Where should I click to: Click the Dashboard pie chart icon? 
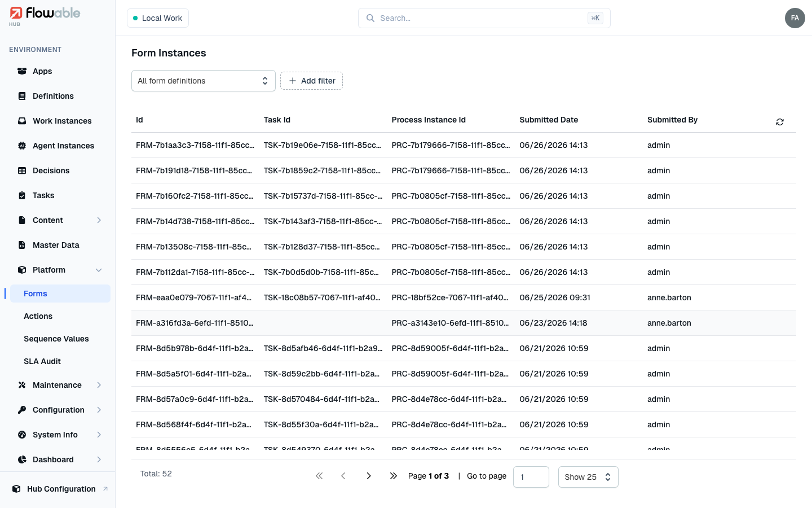22,459
